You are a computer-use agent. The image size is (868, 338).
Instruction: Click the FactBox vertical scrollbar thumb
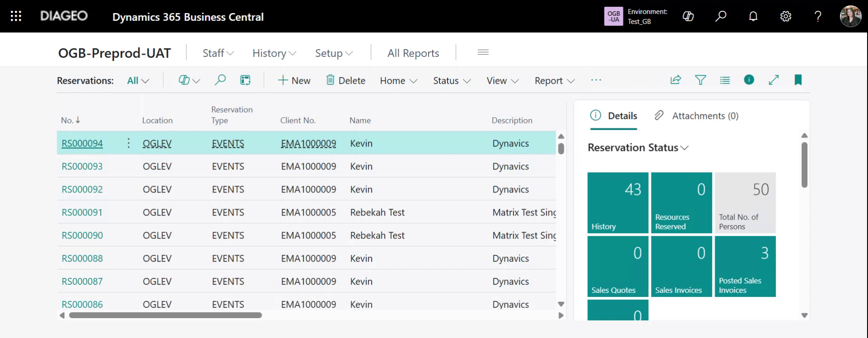(804, 164)
